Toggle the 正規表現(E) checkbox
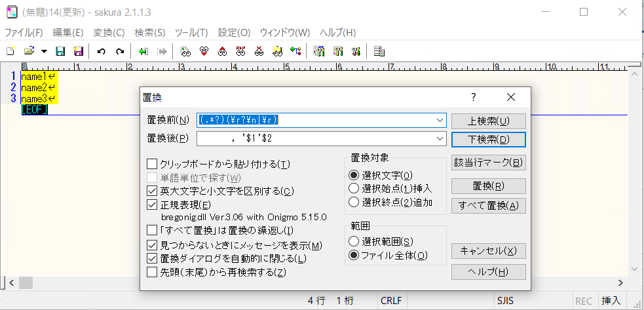 tap(152, 204)
